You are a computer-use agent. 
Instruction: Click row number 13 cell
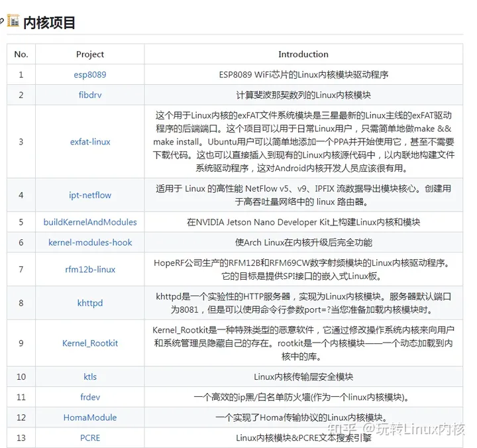(21, 438)
